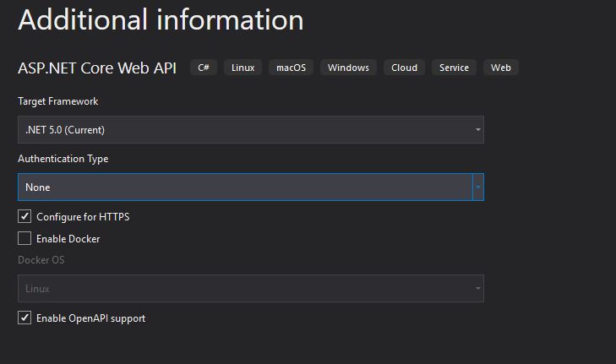This screenshot has height=364, width=616.
Task: Select the macOS platform tag
Action: (x=292, y=68)
